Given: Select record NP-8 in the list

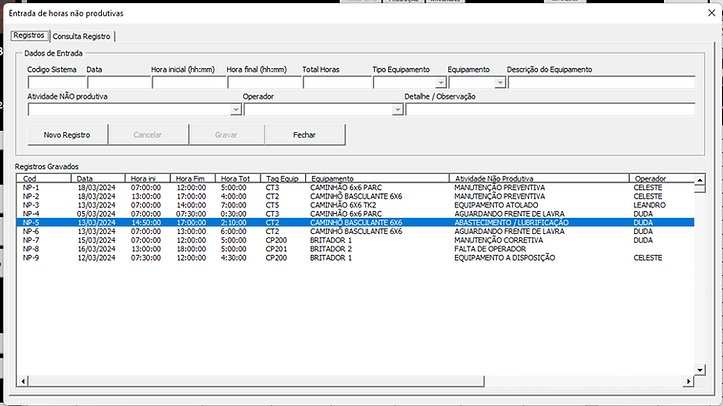Looking at the screenshot, I should (x=355, y=249).
